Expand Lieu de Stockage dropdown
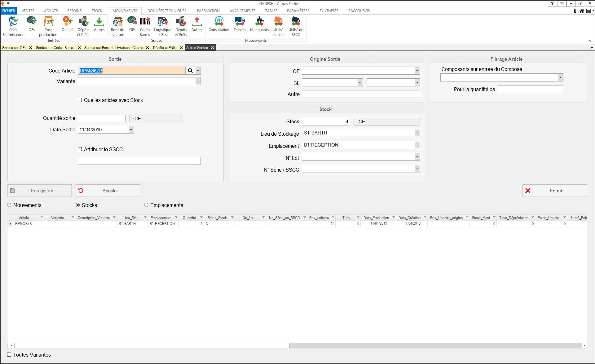 click(417, 133)
